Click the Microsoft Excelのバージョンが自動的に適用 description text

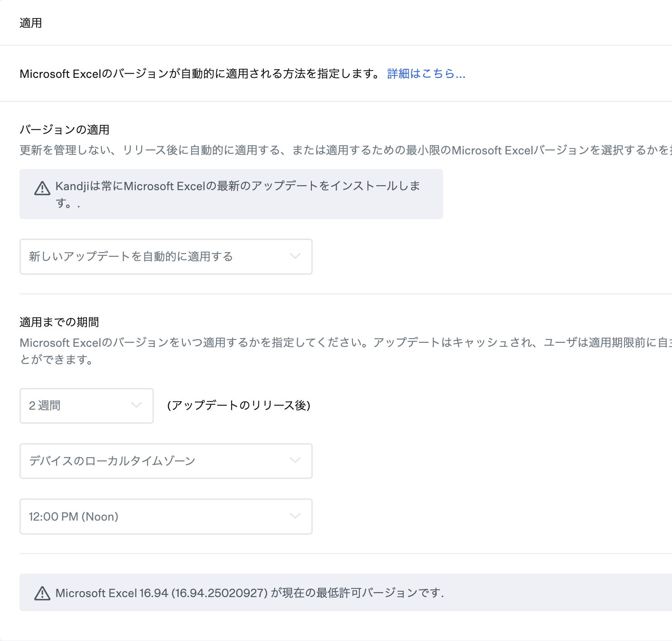200,74
